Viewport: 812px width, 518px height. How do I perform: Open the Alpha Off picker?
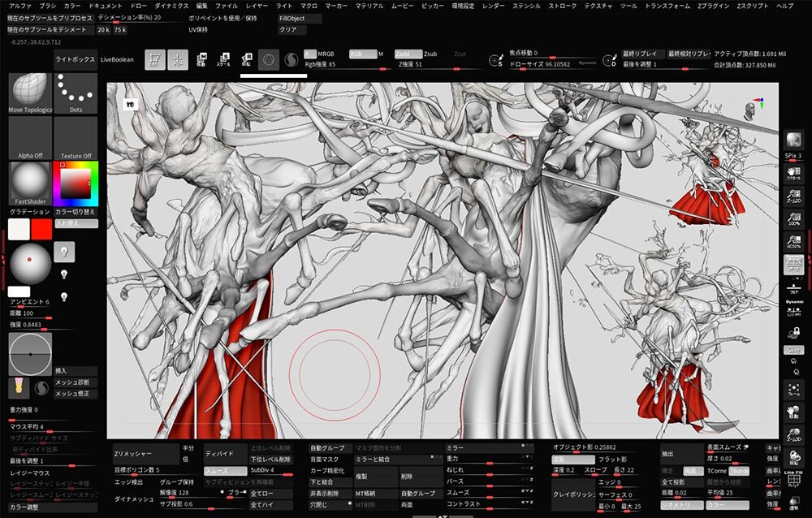tap(31, 138)
